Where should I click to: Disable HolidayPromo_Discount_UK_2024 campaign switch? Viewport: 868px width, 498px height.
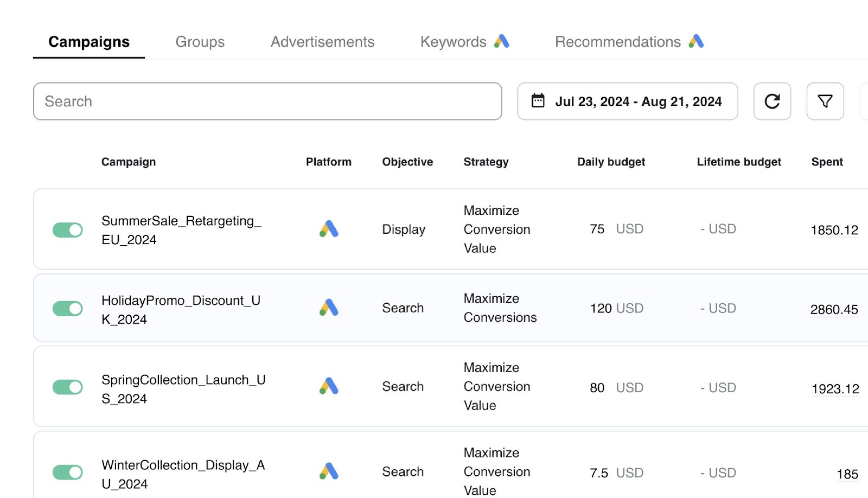point(68,309)
